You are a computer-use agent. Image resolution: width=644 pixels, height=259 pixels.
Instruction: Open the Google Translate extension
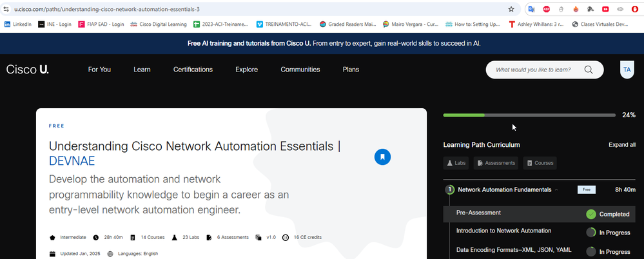[531, 9]
